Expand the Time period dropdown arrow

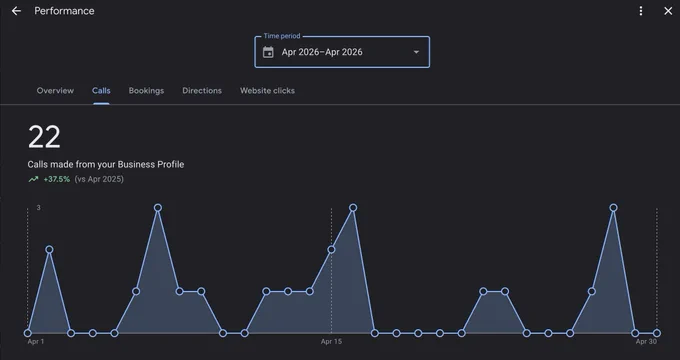click(416, 52)
